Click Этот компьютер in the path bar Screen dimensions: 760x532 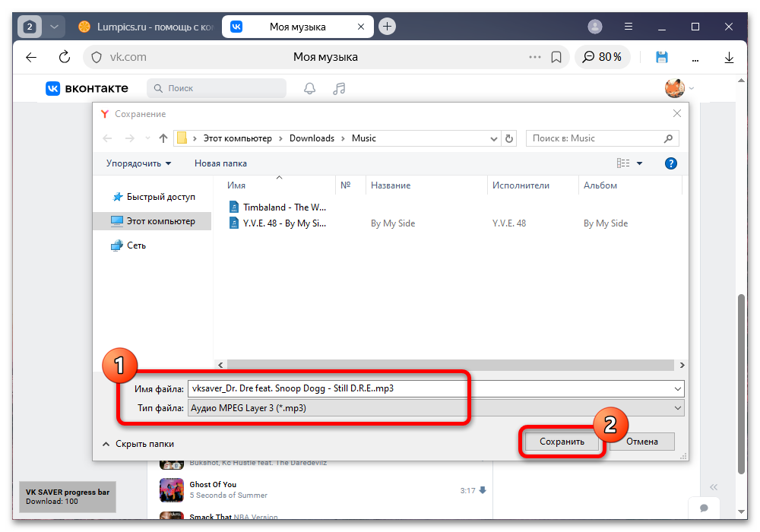237,138
